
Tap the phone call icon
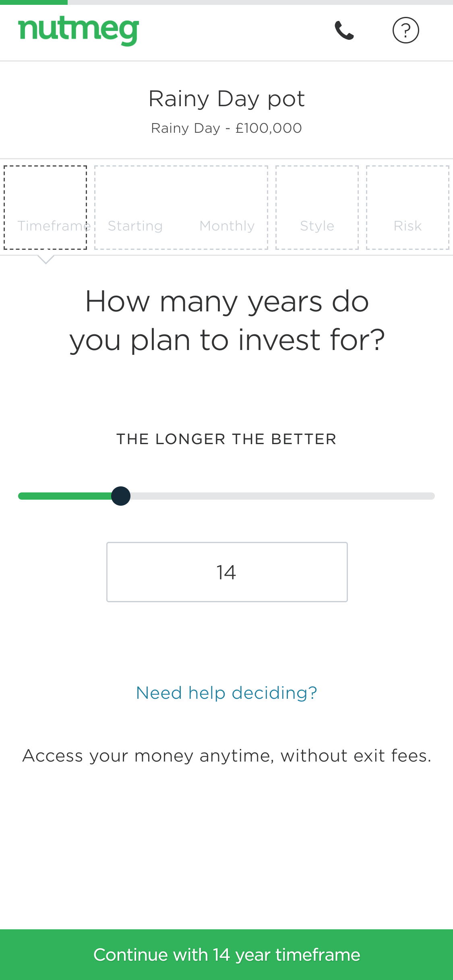[344, 31]
